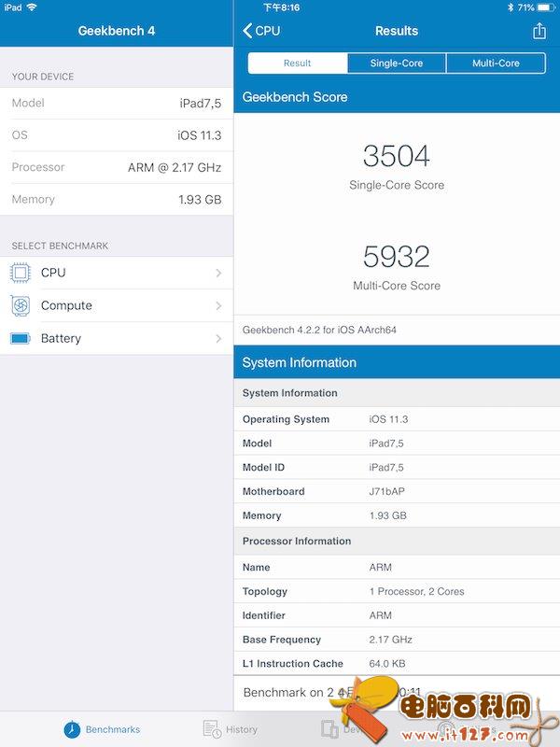The width and height of the screenshot is (560, 747).
Task: Expand the Battery row chevron
Action: 218,338
